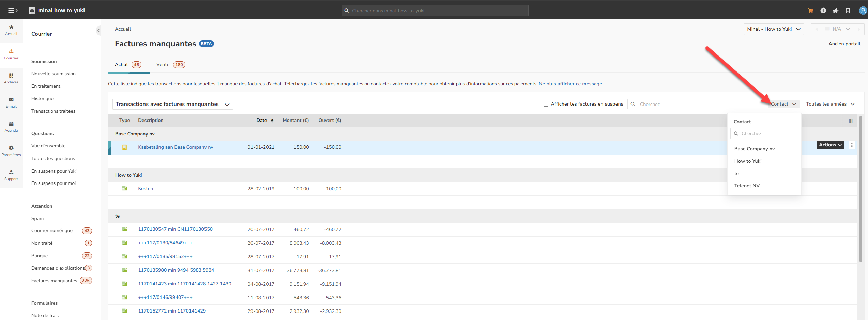Switch to the Vente tab
Screen dimensions: 868x320
(x=171, y=65)
